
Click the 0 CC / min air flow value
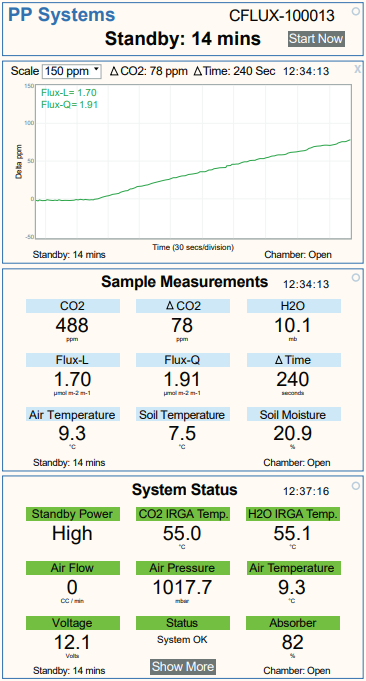[72, 588]
